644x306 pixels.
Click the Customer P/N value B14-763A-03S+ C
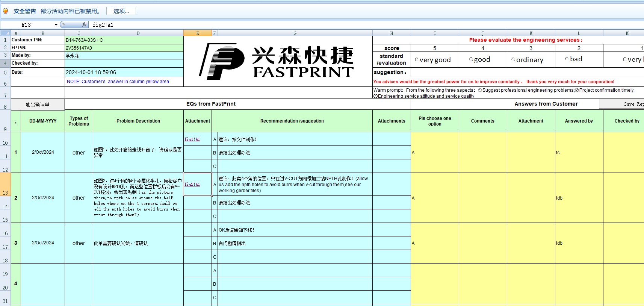pos(124,40)
